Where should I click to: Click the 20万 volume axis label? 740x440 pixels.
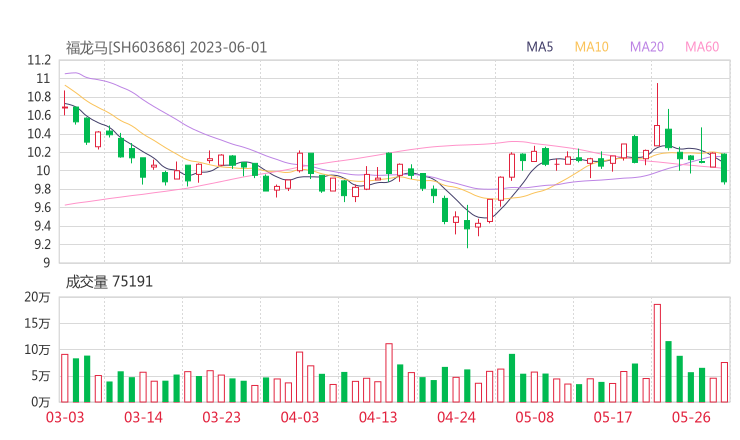click(37, 297)
